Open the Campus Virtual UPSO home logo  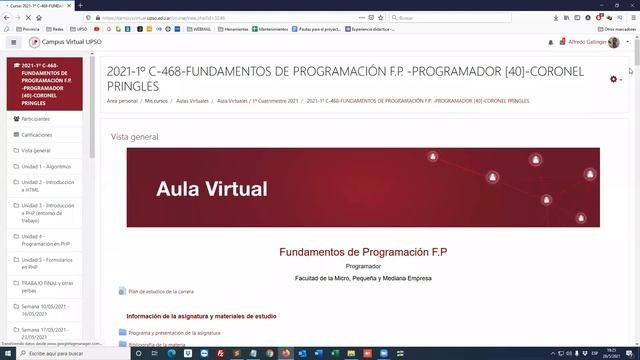pyautogui.click(x=65, y=42)
